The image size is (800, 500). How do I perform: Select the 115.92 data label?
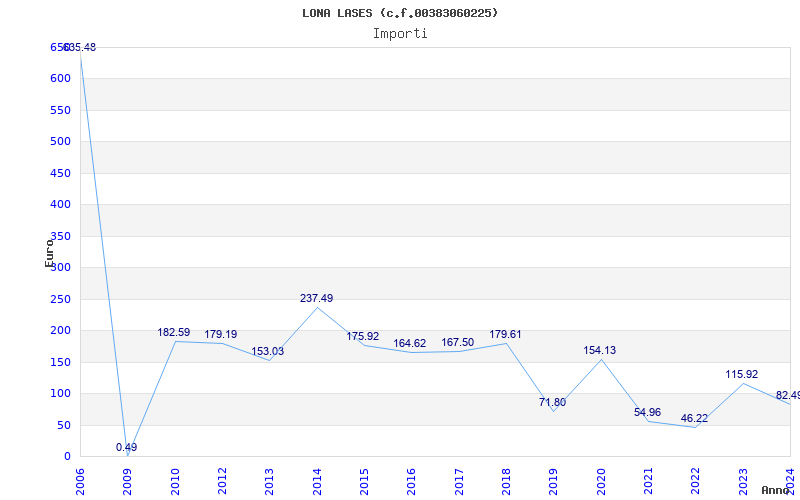point(742,374)
